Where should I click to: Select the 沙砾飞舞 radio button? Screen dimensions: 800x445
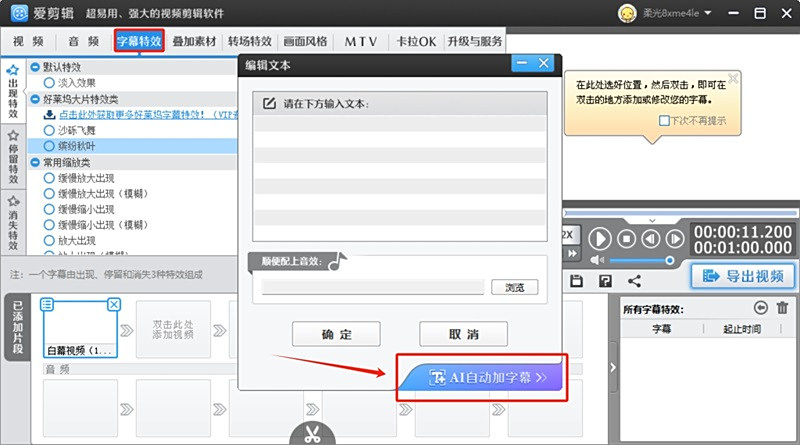pyautogui.click(x=49, y=130)
